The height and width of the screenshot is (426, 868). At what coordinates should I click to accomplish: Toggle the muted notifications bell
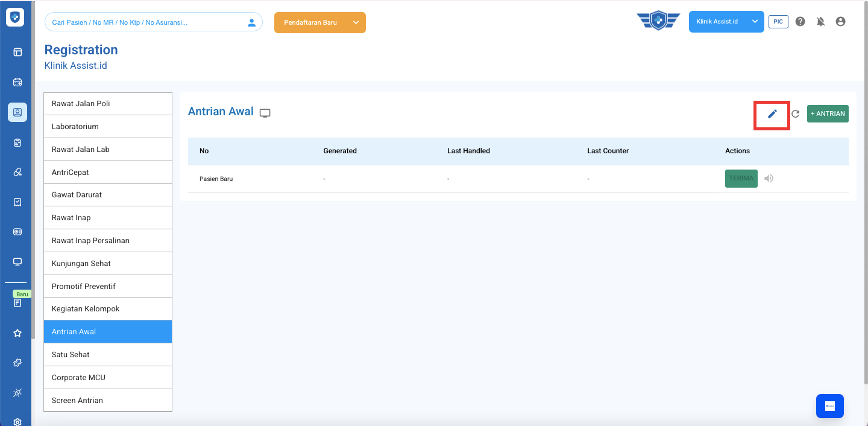pos(820,22)
